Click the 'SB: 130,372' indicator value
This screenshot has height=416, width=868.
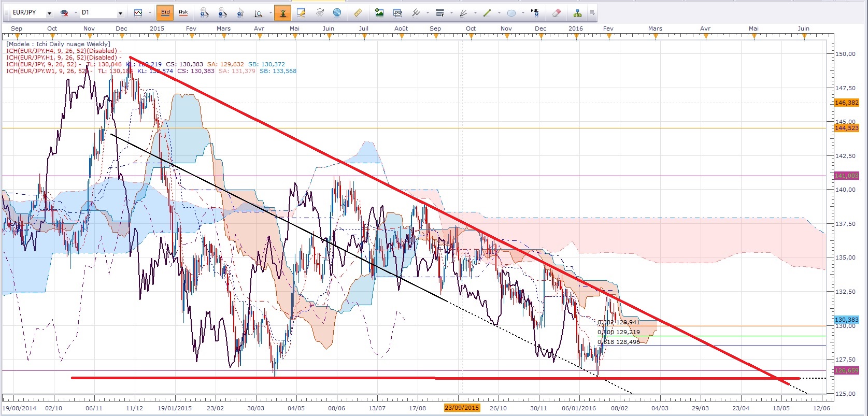(266, 64)
